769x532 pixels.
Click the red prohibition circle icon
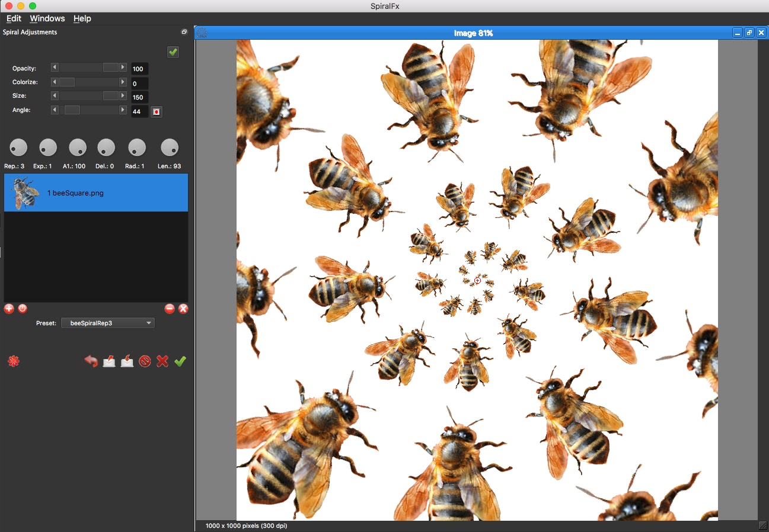click(x=145, y=361)
